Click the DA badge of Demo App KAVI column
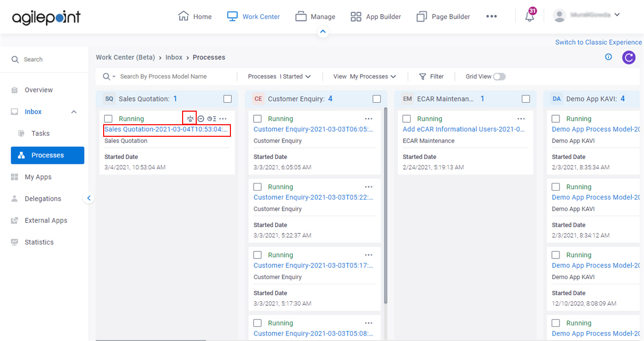 point(556,99)
